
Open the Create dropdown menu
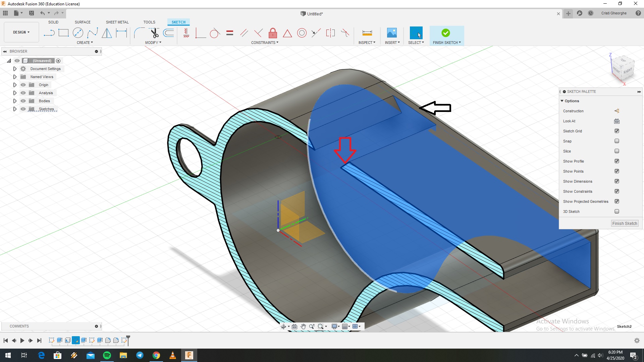85,43
